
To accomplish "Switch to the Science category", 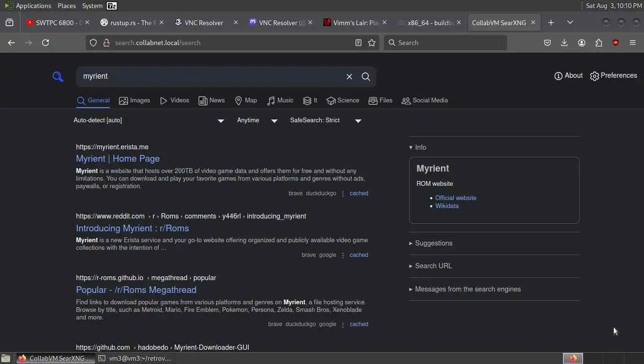I will pos(343,100).
